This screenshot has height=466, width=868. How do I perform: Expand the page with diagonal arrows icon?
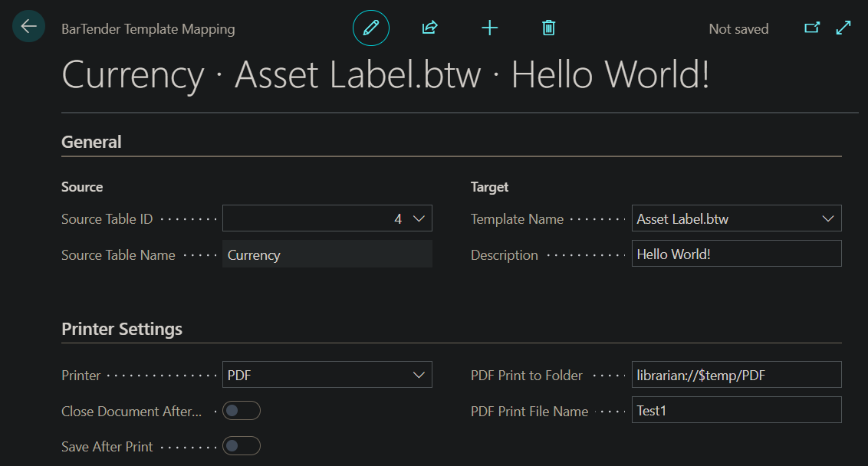point(843,28)
